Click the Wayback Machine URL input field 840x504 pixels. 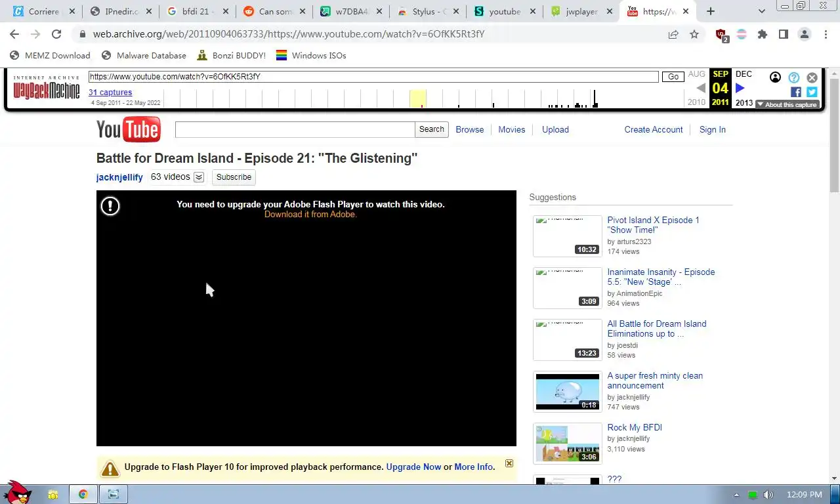373,77
